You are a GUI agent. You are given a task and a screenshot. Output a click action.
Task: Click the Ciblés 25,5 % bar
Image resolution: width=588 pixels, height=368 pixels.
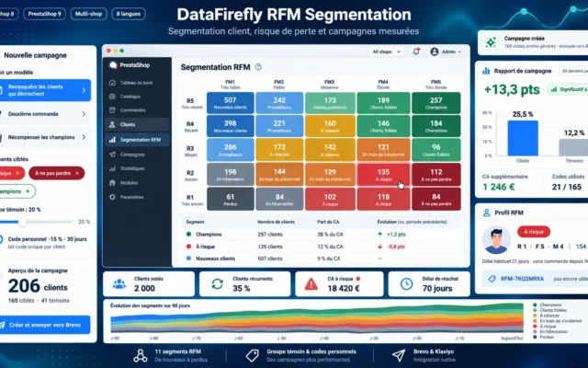coord(523,138)
